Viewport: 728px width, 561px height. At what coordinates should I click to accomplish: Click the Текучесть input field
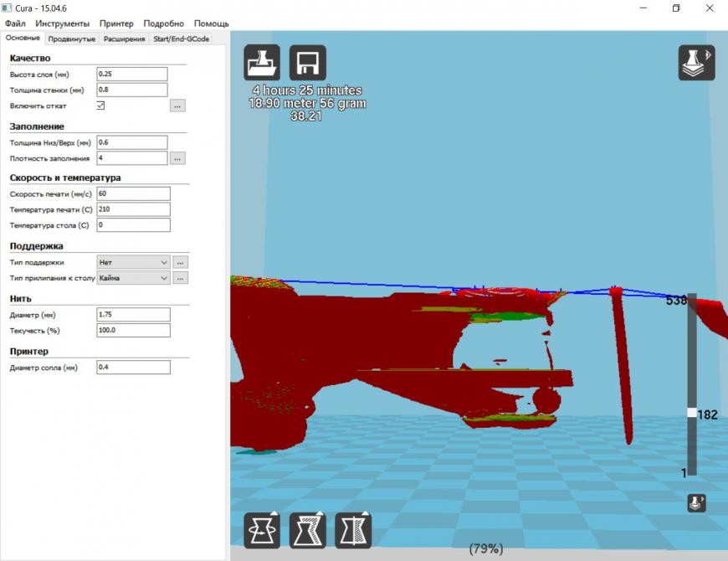coord(133,330)
